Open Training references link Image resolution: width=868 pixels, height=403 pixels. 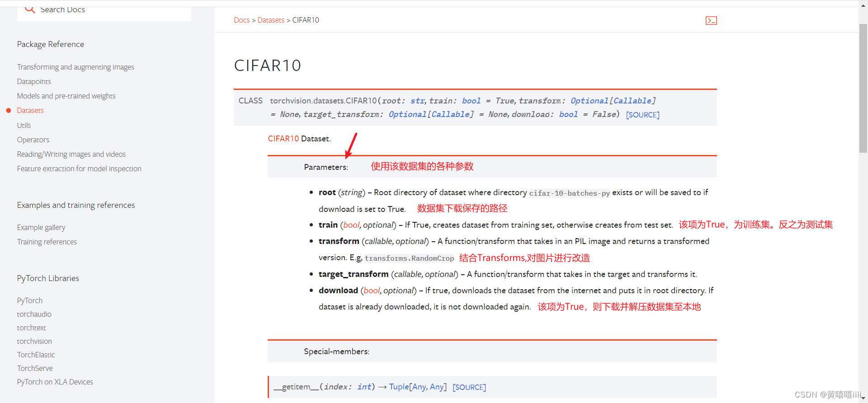(x=47, y=242)
